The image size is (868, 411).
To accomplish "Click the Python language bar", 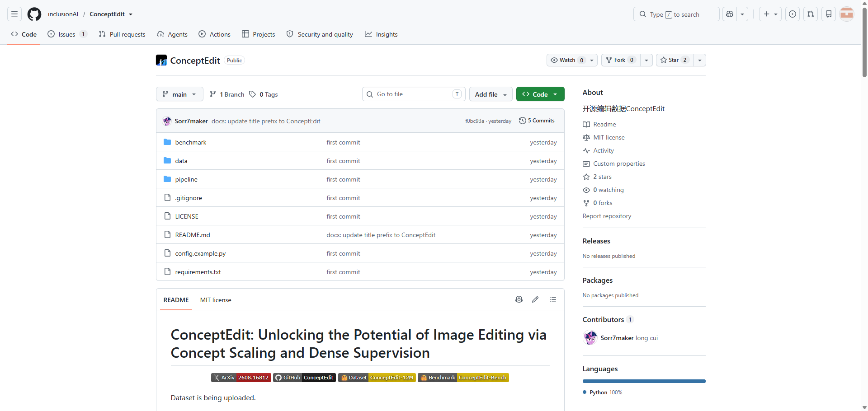I will pyautogui.click(x=644, y=381).
